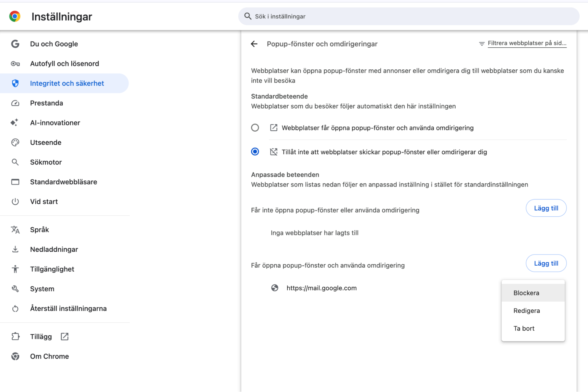The width and height of the screenshot is (588, 392).
Task: Click the Inställningar page title
Action: click(62, 17)
